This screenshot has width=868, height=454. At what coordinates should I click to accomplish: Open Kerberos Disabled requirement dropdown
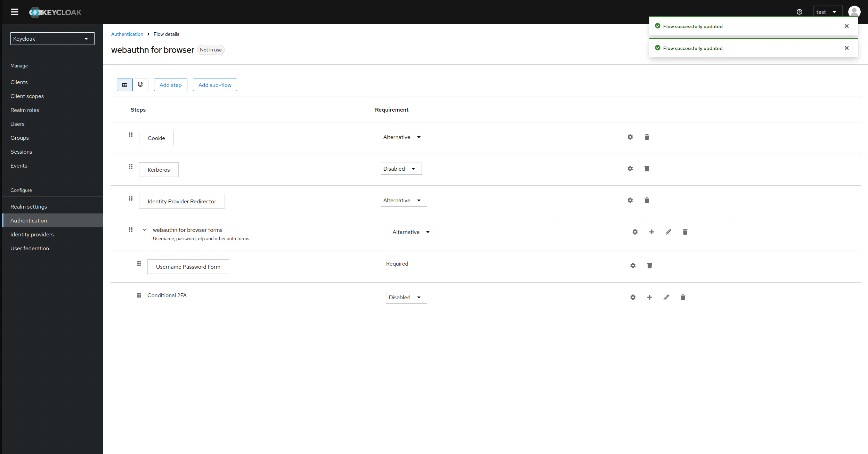[x=400, y=169]
